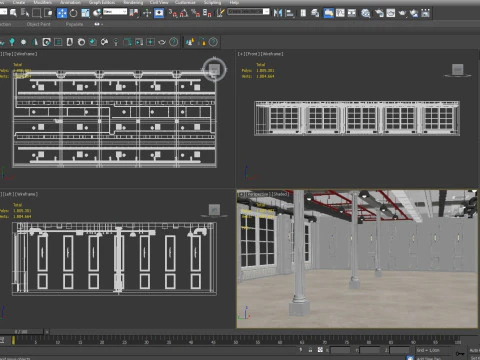480x360 pixels.
Task: Open the [Perspective] viewport view menu
Action: point(258,194)
